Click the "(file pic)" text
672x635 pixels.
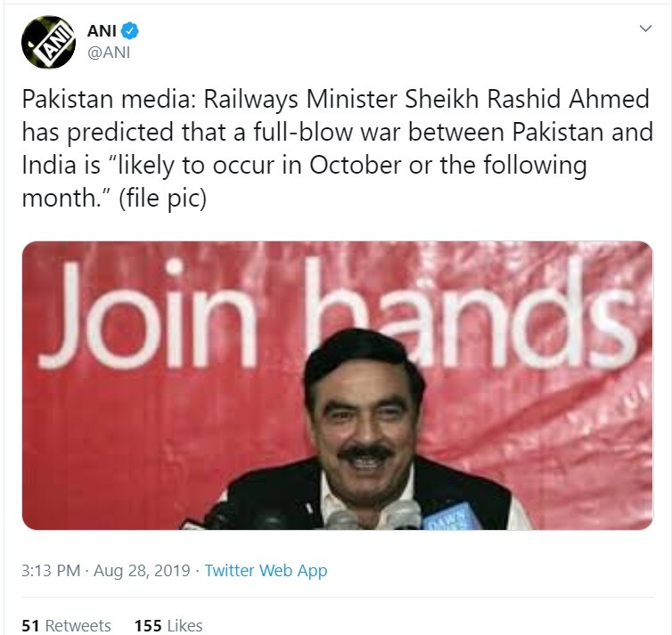163,199
